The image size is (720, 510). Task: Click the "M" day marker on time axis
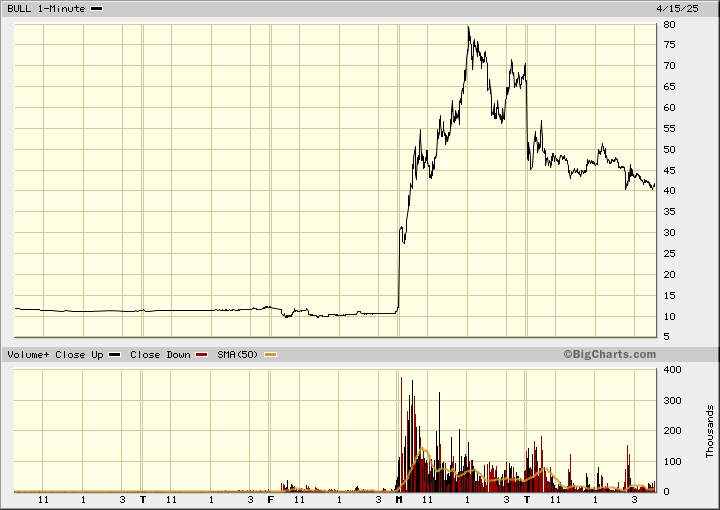pyautogui.click(x=399, y=499)
